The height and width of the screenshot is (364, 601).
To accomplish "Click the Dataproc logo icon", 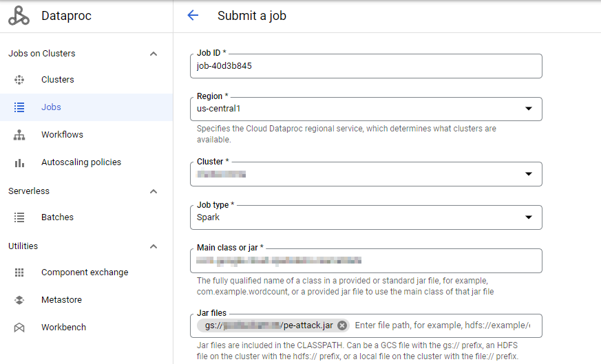I will coord(19,16).
